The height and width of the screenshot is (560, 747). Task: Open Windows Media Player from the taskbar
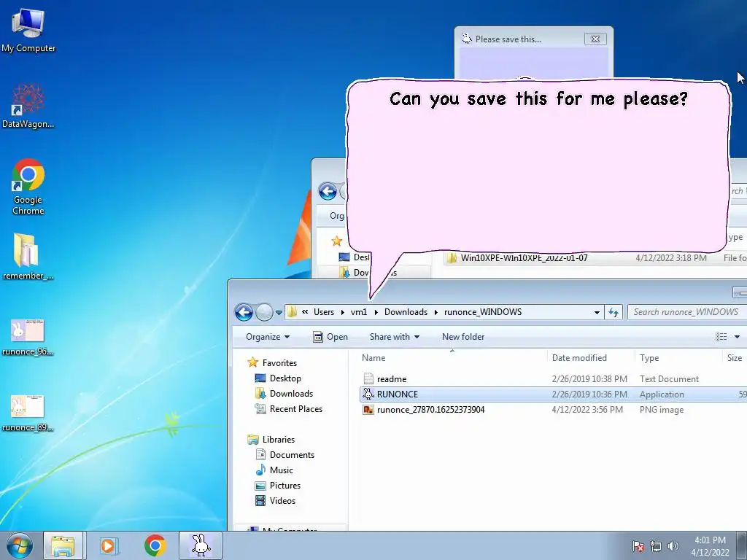(x=109, y=545)
